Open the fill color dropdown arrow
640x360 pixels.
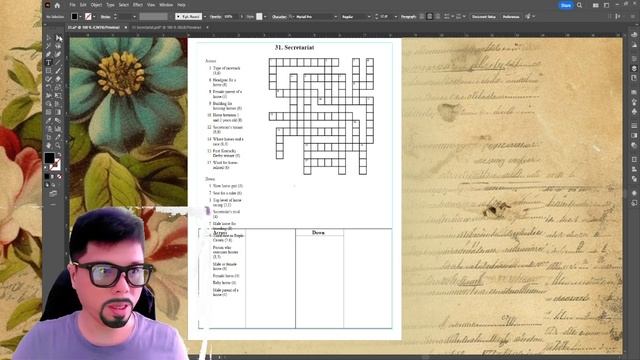click(81, 17)
